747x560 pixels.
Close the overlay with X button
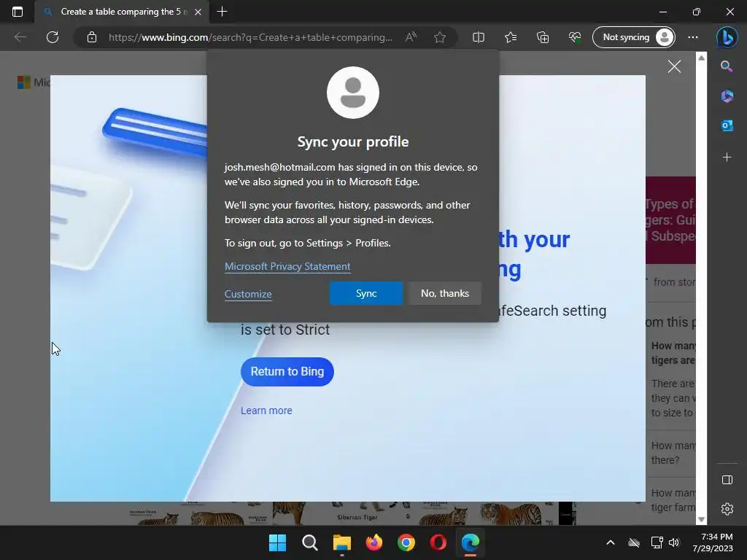coord(674,66)
